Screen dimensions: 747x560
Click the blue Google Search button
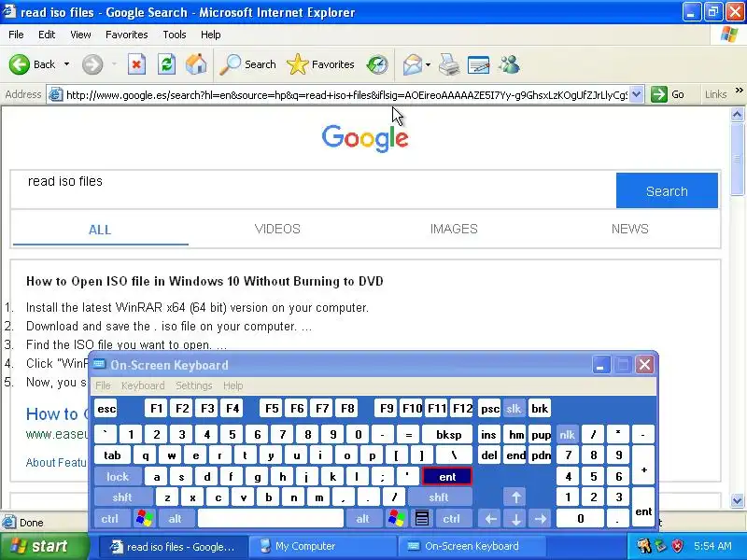tap(667, 191)
